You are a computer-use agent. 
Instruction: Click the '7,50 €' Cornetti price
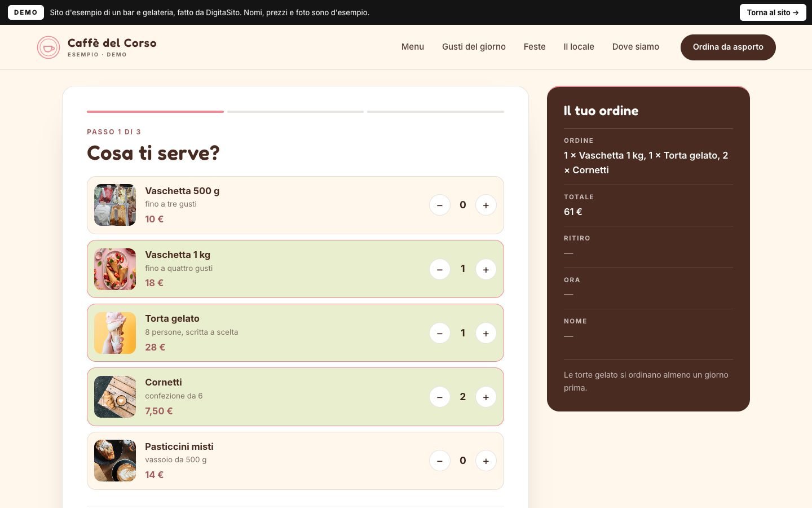(x=159, y=411)
